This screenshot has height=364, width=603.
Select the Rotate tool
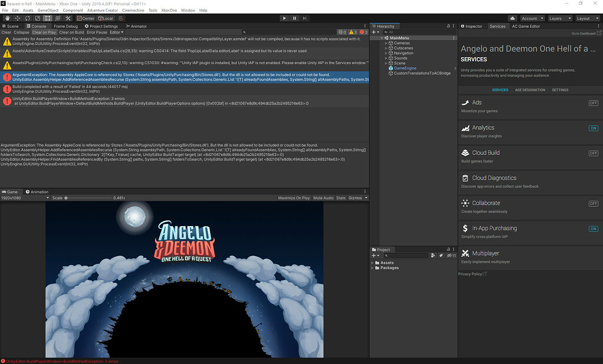click(26, 18)
